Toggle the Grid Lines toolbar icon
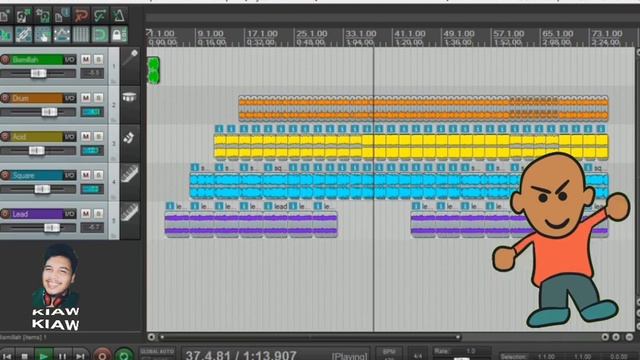 tap(81, 35)
